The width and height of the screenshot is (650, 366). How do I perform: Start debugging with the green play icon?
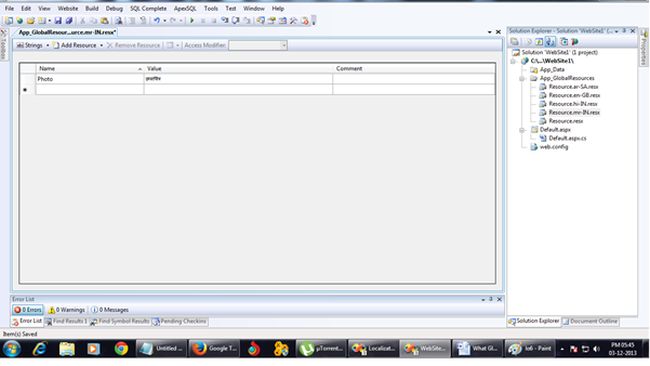pos(192,20)
